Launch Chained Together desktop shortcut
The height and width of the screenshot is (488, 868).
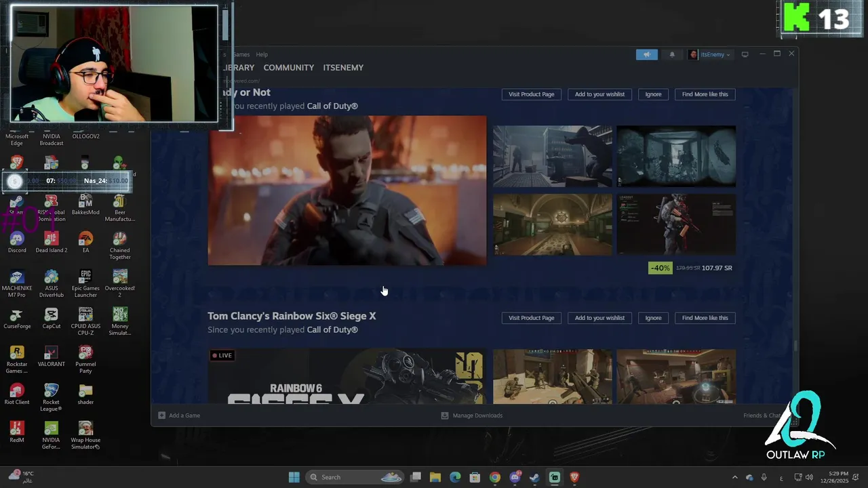(x=120, y=245)
